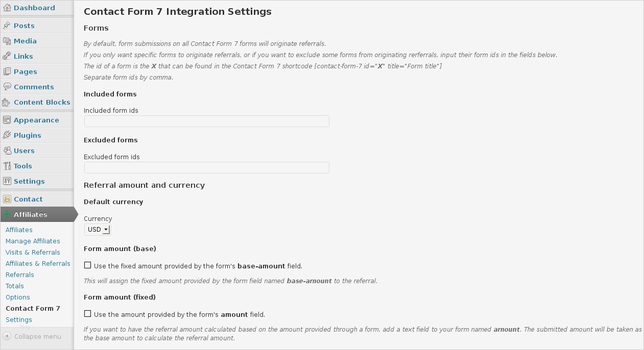Open the Currency USD dropdown
Viewport: 644px width, 350px height.
pyautogui.click(x=98, y=230)
